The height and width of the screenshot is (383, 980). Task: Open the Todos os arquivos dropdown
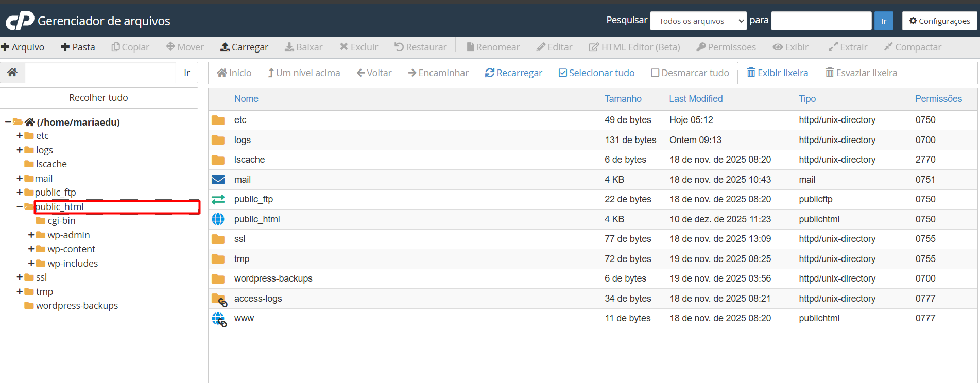(x=698, y=21)
